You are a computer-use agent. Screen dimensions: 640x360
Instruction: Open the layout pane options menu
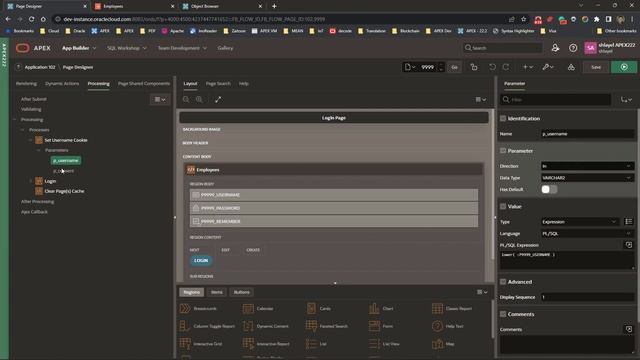481,99
